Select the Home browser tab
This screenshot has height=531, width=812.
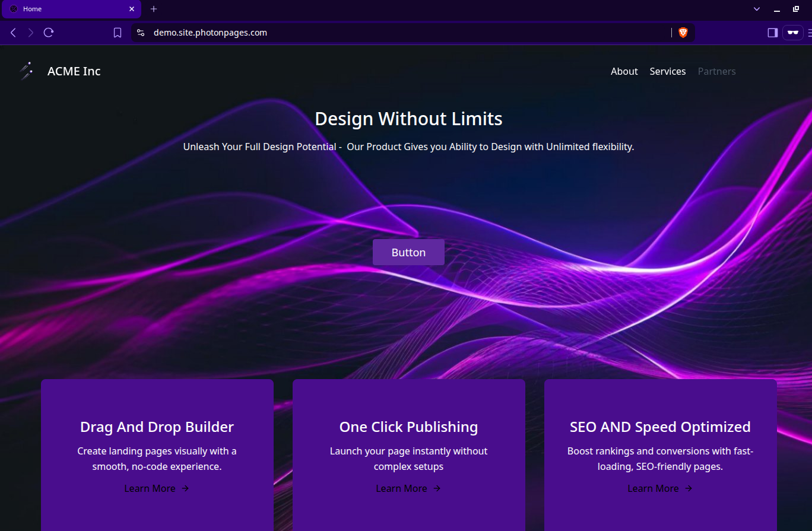pos(65,9)
